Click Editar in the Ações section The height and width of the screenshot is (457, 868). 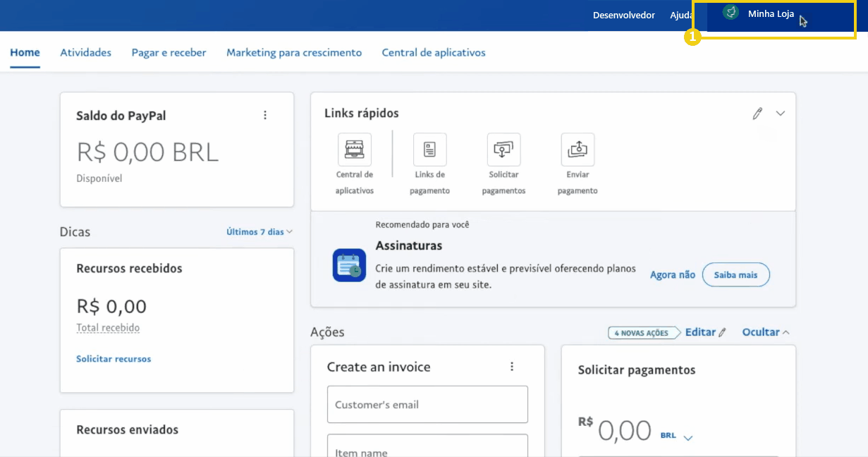point(706,332)
